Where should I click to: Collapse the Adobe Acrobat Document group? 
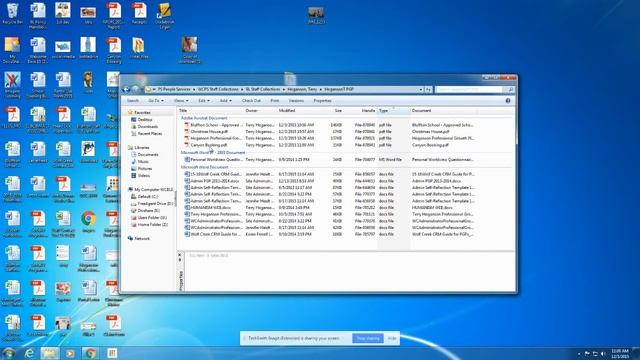204,118
